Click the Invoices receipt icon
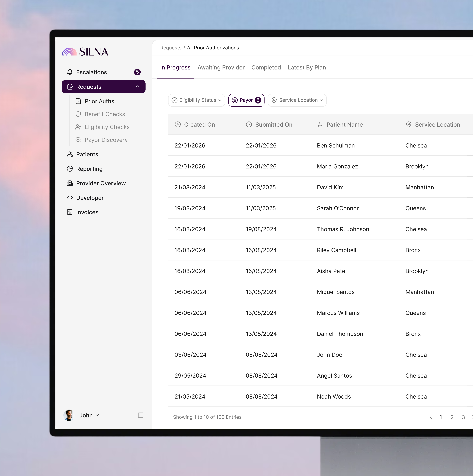The image size is (473, 476). [x=70, y=212]
